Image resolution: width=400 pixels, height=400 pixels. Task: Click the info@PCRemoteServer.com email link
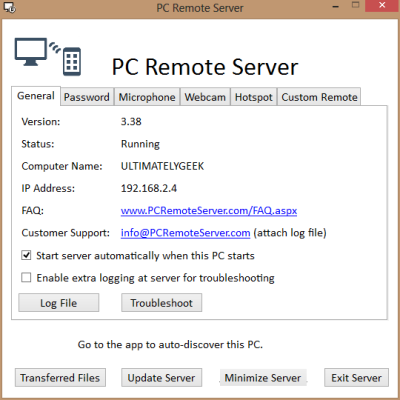[185, 233]
